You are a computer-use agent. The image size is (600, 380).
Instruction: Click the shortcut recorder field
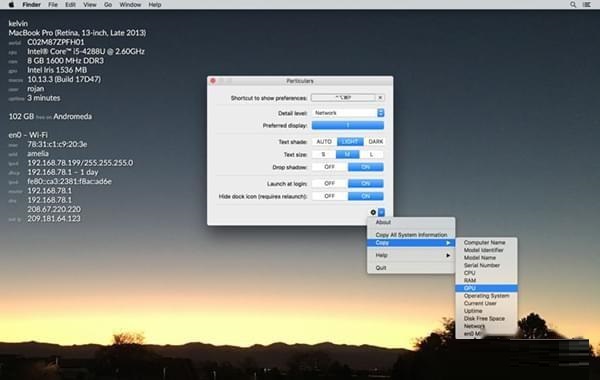click(x=343, y=98)
